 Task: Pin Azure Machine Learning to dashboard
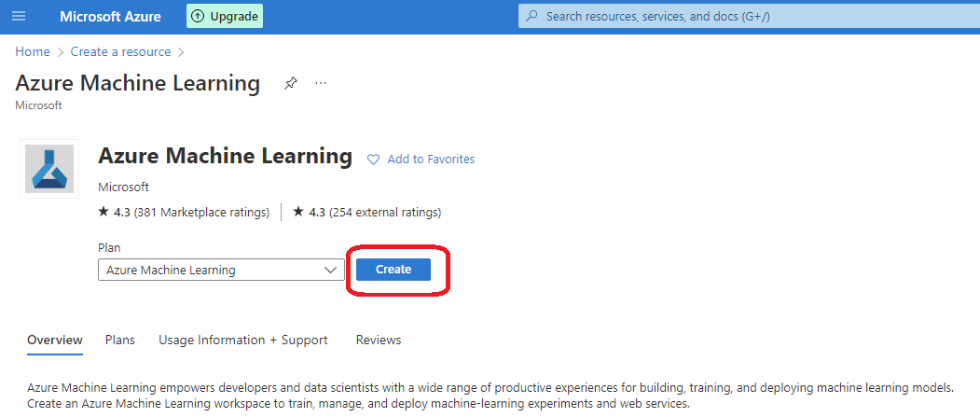[290, 83]
